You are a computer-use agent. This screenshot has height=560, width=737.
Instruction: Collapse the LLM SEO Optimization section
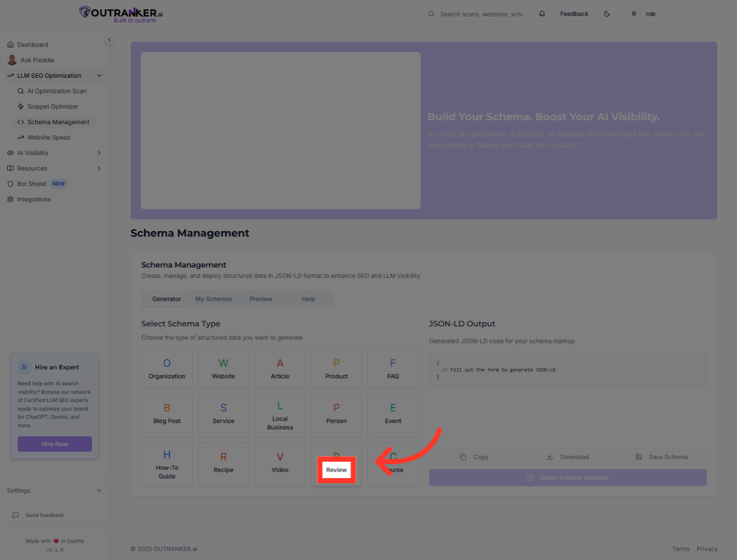tap(55, 76)
